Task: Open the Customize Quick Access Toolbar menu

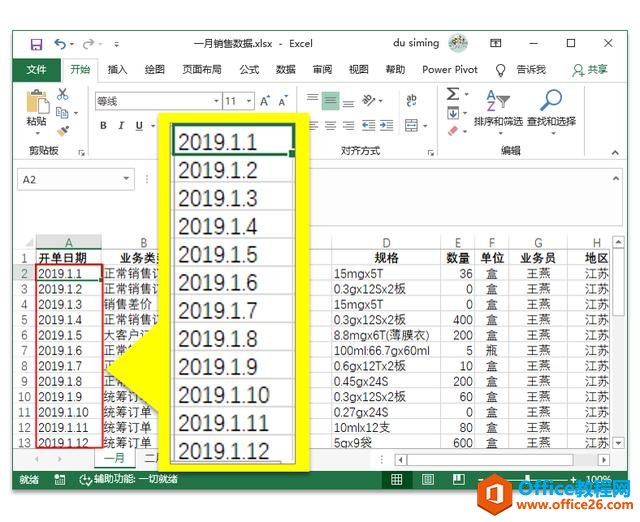Action: tap(117, 44)
